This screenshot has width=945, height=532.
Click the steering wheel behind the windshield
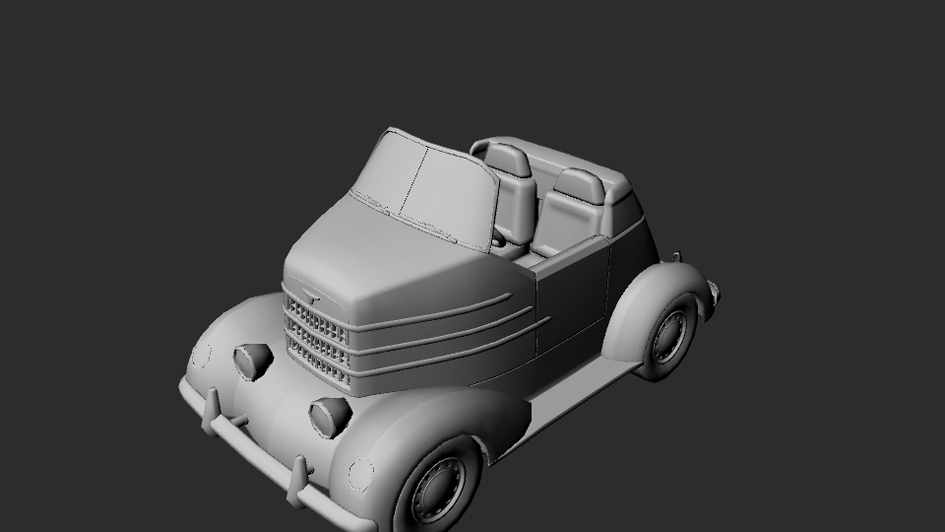tap(498, 237)
